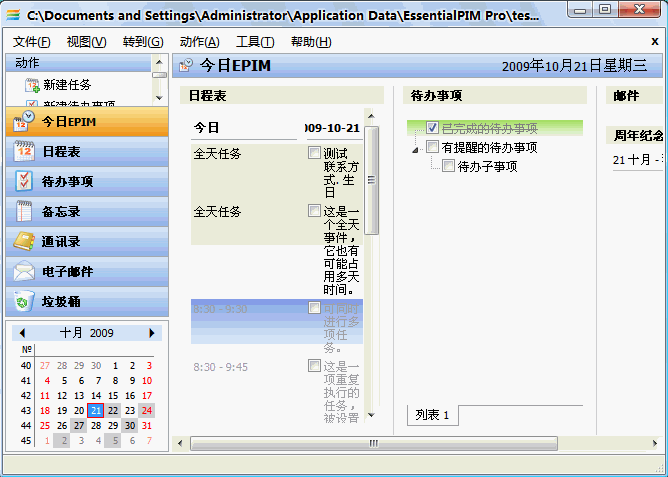Toggle the 这是一项重复执行的任务 checkbox

(x=314, y=365)
